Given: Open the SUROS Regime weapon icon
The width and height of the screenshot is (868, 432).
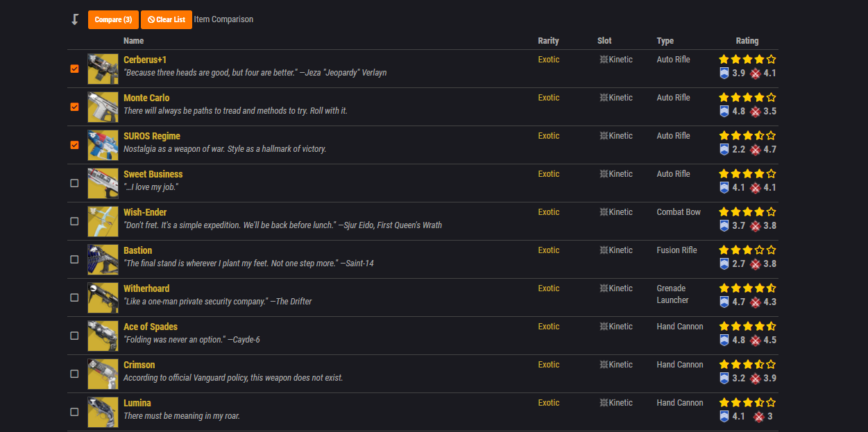Looking at the screenshot, I should tap(103, 145).
